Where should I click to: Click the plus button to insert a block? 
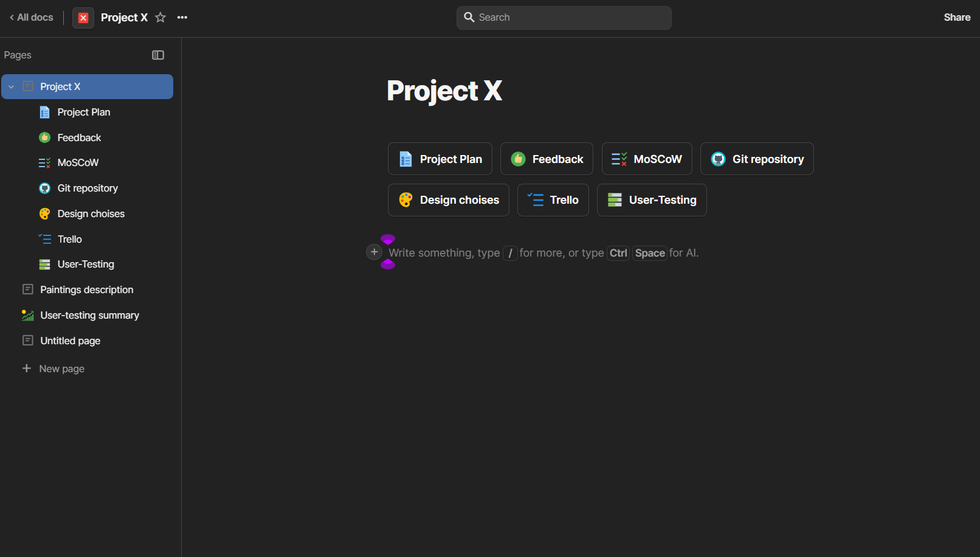pos(374,252)
